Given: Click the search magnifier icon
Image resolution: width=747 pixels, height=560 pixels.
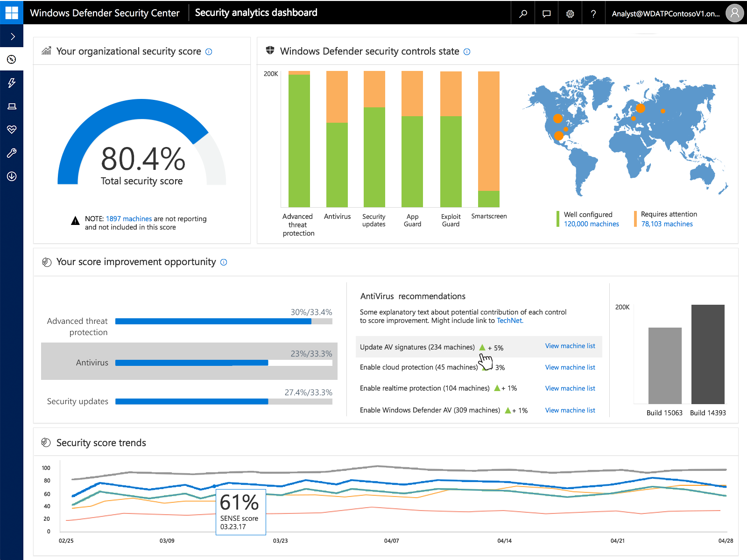Looking at the screenshot, I should pos(522,13).
